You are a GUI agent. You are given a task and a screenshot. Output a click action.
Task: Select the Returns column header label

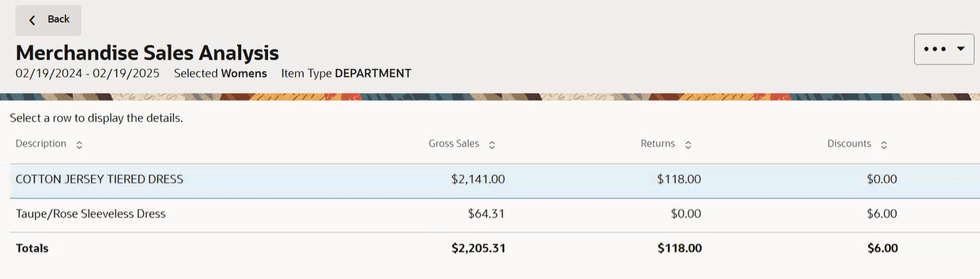(x=658, y=144)
